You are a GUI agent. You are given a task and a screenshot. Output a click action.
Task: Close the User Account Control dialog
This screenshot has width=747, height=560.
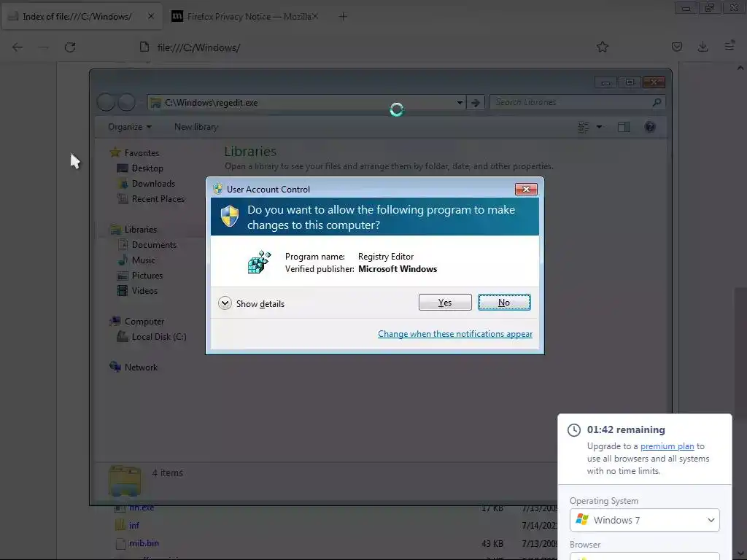[x=526, y=189]
